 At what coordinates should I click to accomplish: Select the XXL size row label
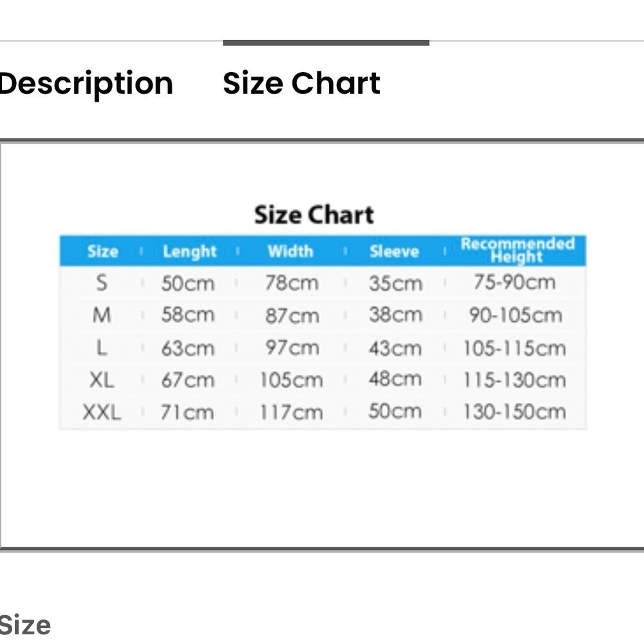[x=102, y=412]
